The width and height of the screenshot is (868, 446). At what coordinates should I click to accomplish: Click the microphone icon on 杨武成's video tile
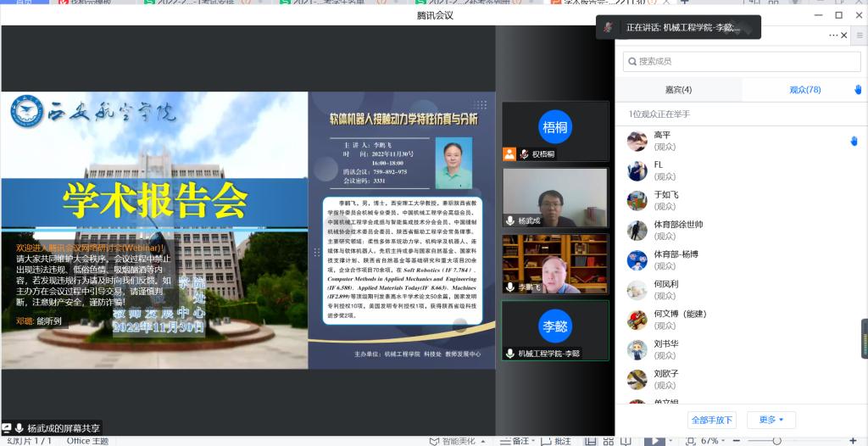point(509,220)
